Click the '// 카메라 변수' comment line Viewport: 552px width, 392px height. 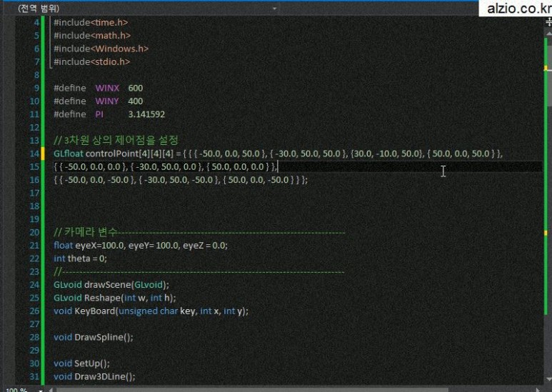[199, 232]
